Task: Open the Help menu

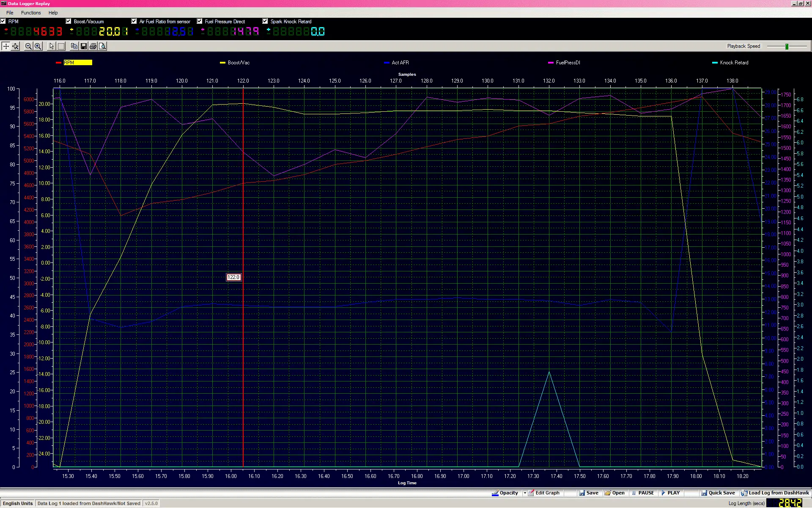Action: (x=53, y=13)
